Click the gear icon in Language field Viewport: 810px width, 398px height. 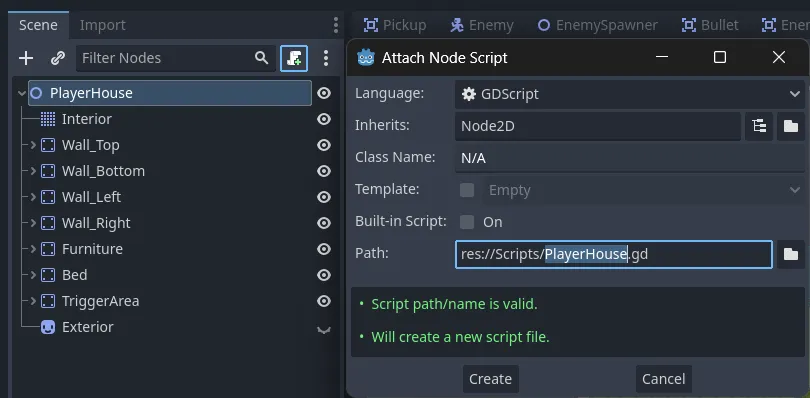point(469,94)
